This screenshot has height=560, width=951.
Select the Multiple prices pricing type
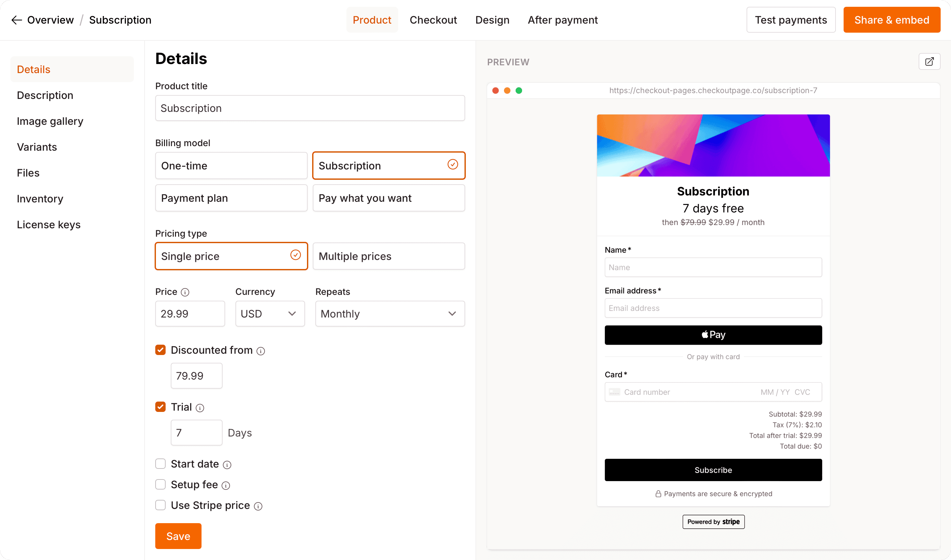pos(388,256)
